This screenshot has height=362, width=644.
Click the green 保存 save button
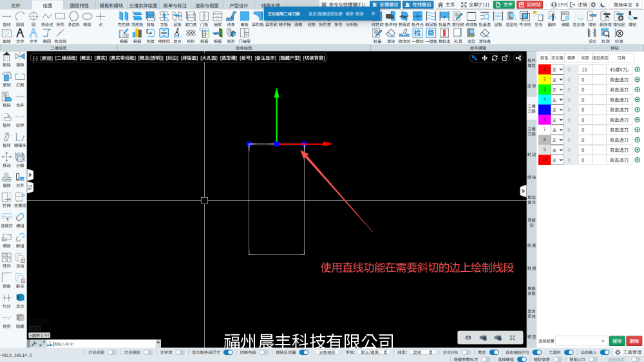pyautogui.click(x=617, y=341)
